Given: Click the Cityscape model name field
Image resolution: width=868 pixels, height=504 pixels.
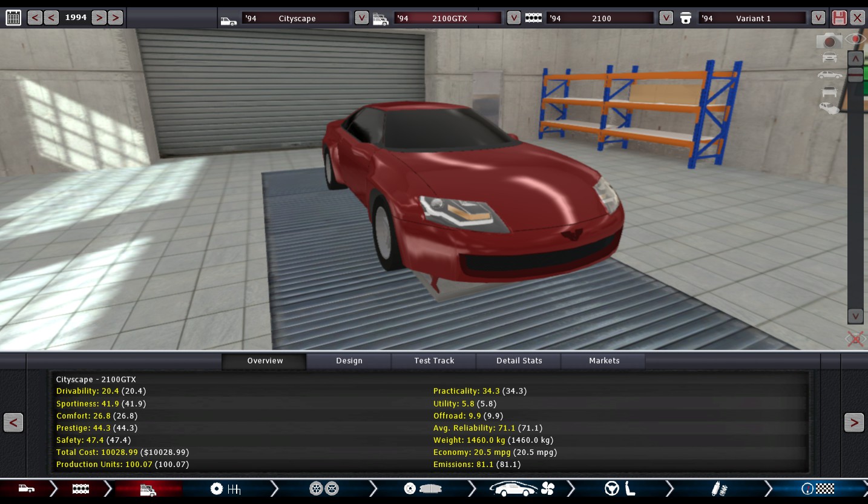Looking at the screenshot, I should [x=296, y=18].
